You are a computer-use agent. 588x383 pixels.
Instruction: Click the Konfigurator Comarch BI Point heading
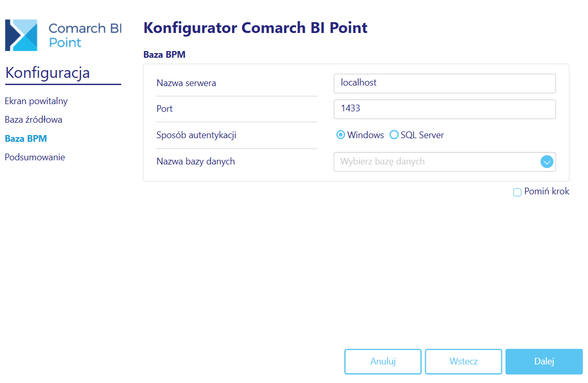[x=255, y=28]
